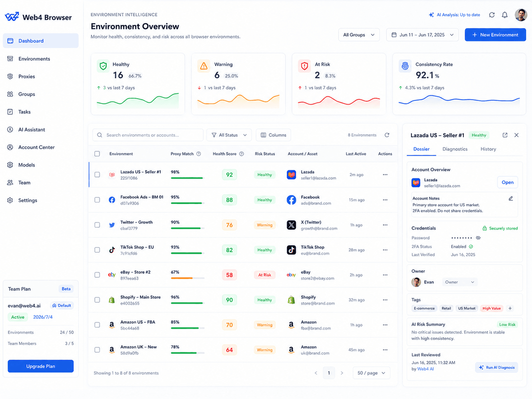
Task: Tick the Amazon UK – New row checkbox
Action: pyautogui.click(x=97, y=350)
